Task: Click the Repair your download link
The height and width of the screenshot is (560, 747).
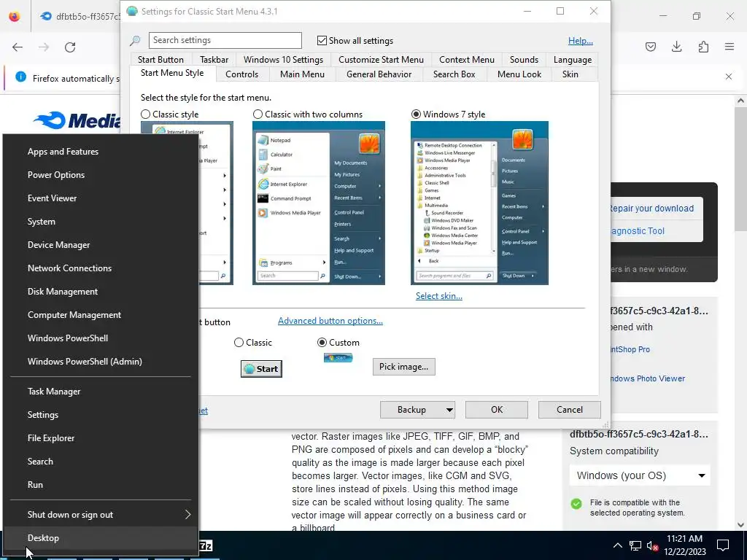Action: tap(651, 208)
